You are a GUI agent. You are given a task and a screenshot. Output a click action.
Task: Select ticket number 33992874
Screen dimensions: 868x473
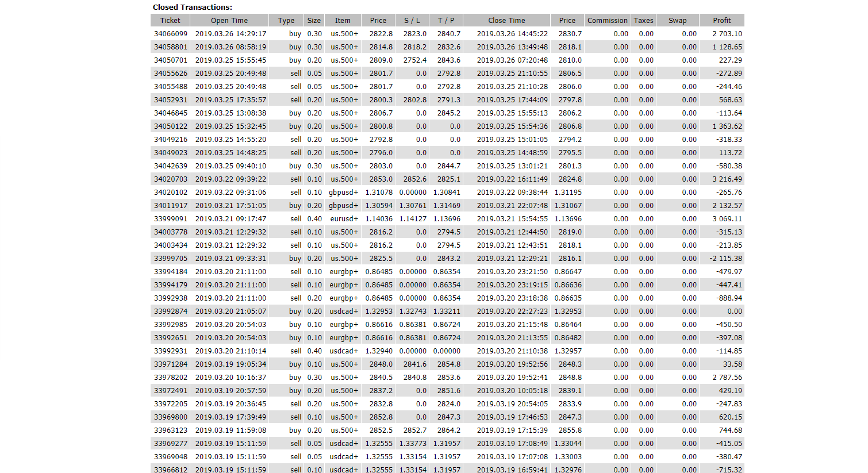click(x=171, y=312)
